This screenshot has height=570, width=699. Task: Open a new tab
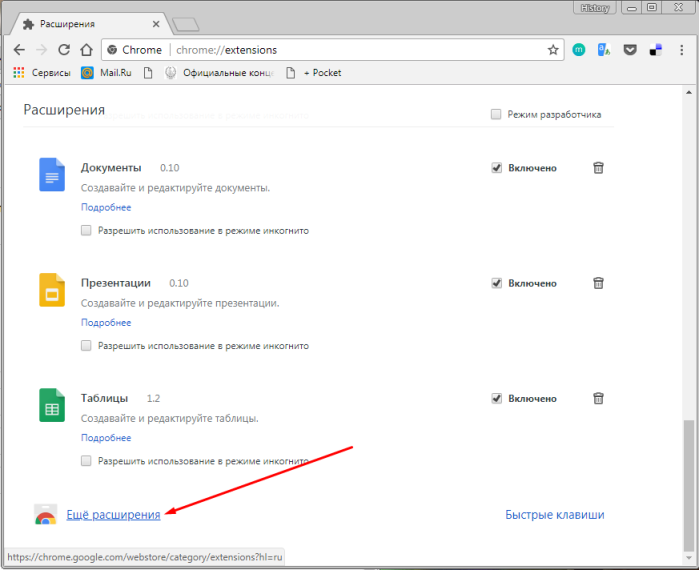[186, 25]
